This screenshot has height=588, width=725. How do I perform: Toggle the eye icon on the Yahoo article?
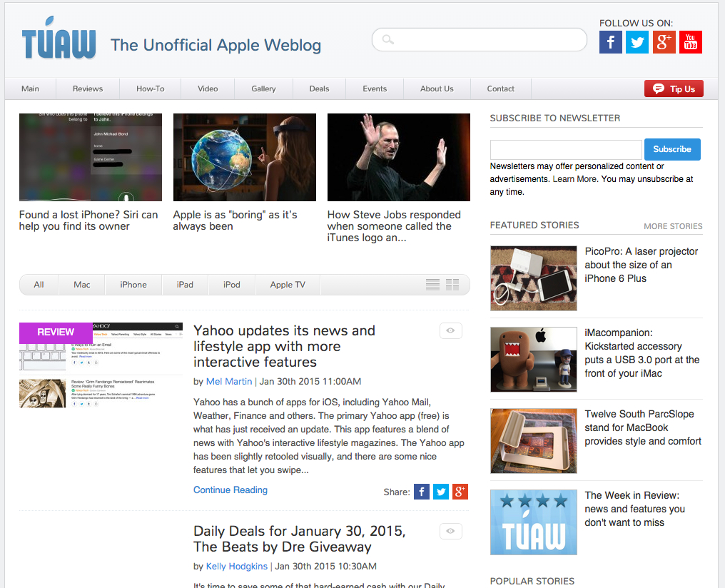point(450,330)
